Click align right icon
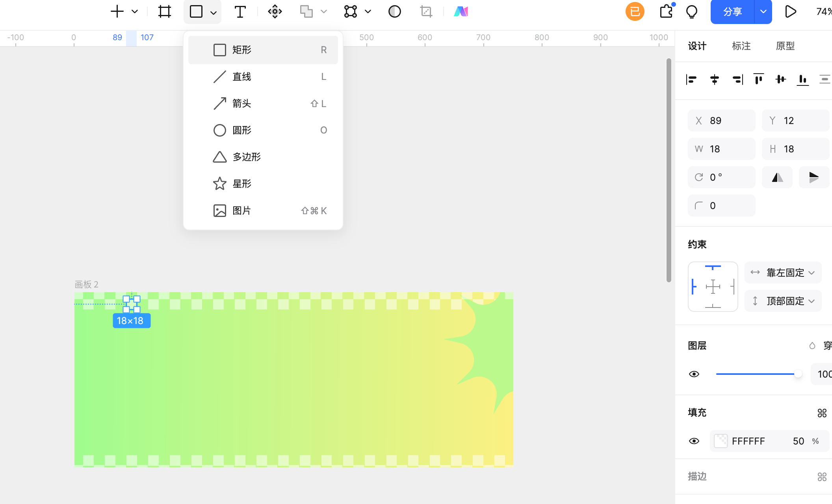832x504 pixels. (737, 80)
